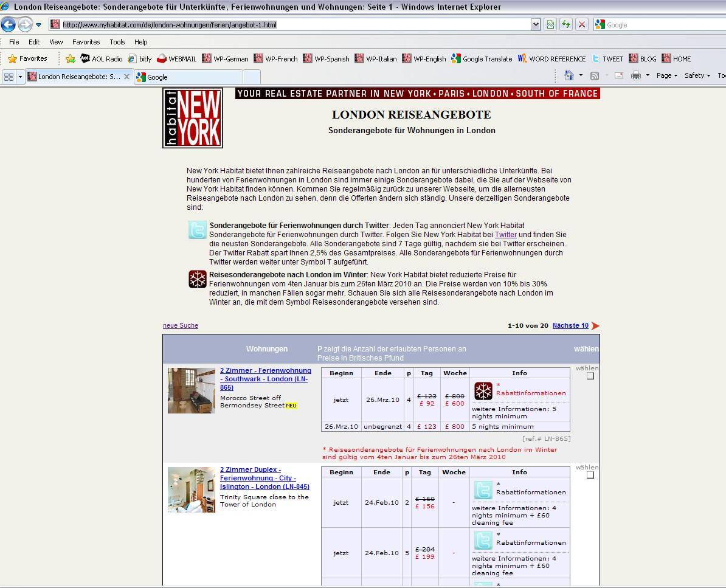Open the Favorites menu in menu bar
Viewport: 726px width, 588px height.
86,42
